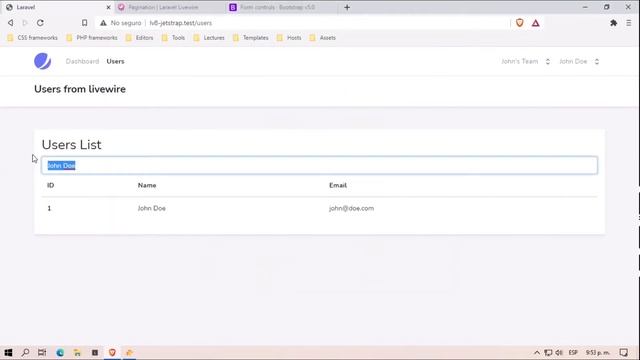Open Windows taskbar search
This screenshot has height=360, width=640.
(x=25, y=352)
